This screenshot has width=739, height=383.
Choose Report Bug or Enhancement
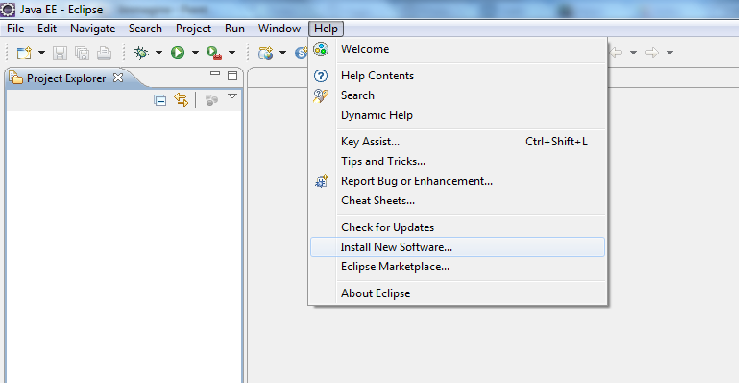[458, 181]
